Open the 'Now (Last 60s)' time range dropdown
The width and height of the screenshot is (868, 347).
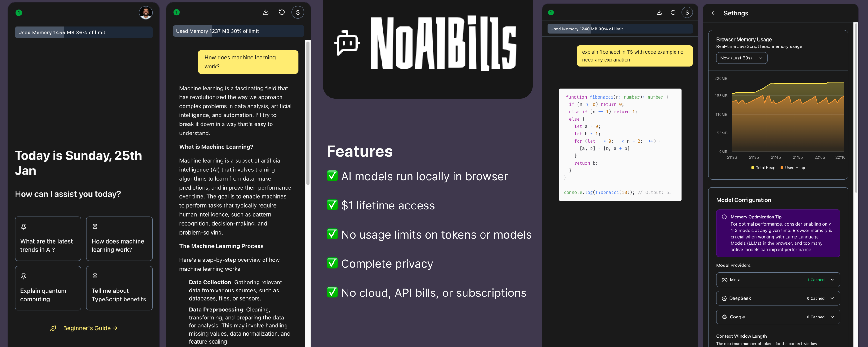741,58
